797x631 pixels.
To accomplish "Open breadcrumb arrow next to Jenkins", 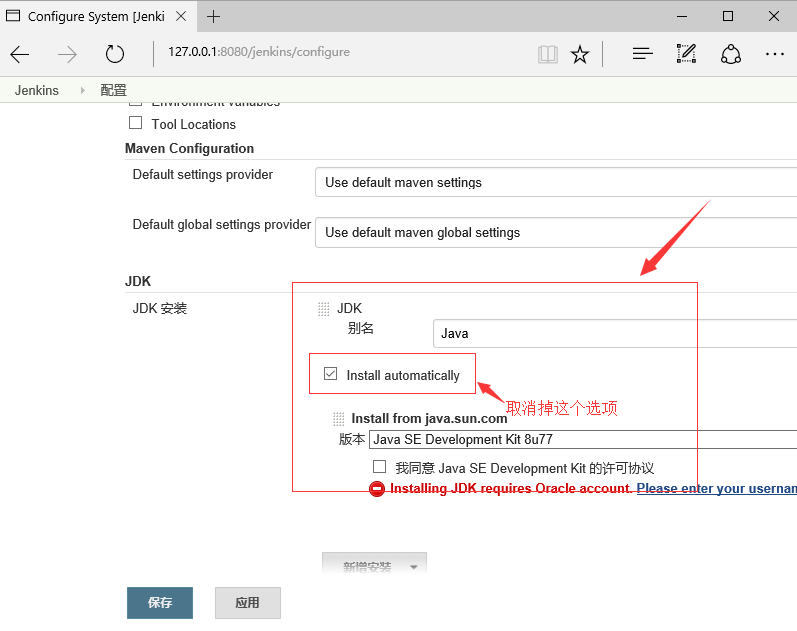I will coord(82,90).
